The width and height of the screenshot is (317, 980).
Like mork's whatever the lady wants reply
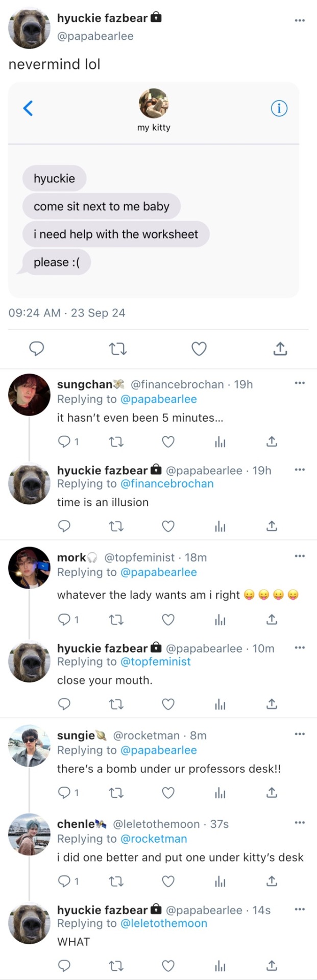(x=168, y=620)
